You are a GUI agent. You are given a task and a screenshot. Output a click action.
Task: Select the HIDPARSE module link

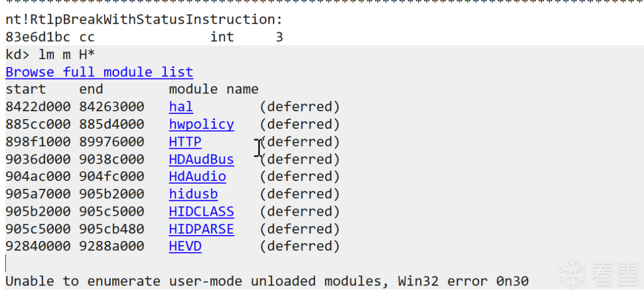201,229
